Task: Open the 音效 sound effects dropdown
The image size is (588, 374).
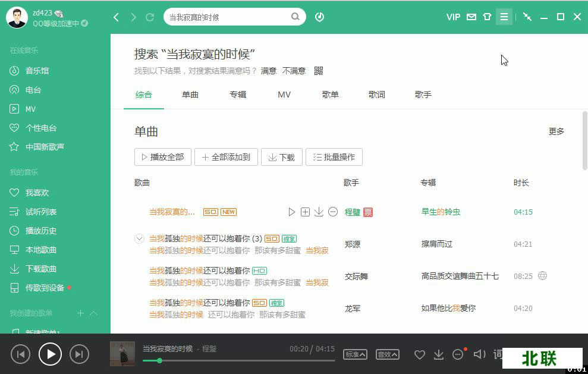Action: coord(387,354)
